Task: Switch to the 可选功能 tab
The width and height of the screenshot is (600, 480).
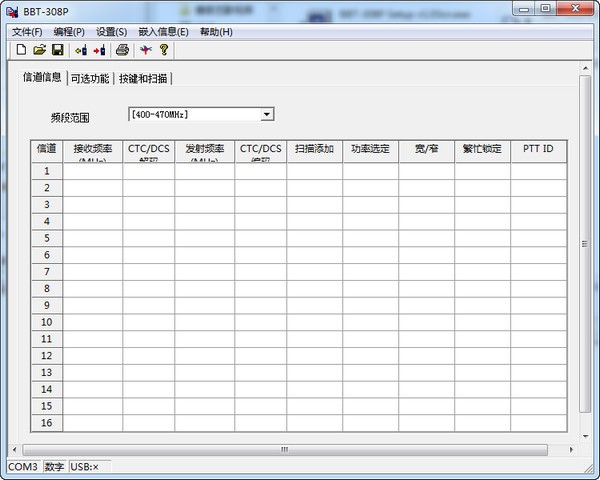Action: tap(90, 78)
